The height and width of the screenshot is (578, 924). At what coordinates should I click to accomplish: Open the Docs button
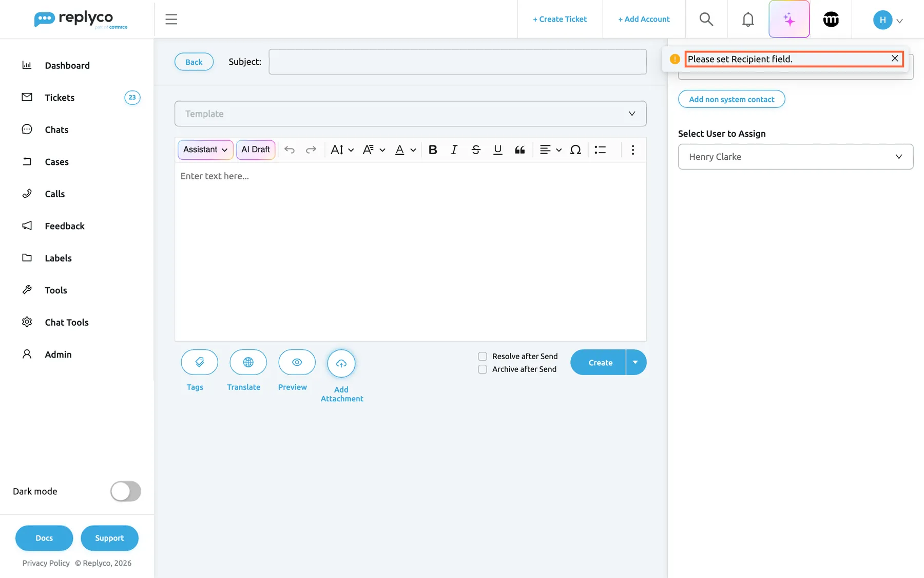(44, 538)
